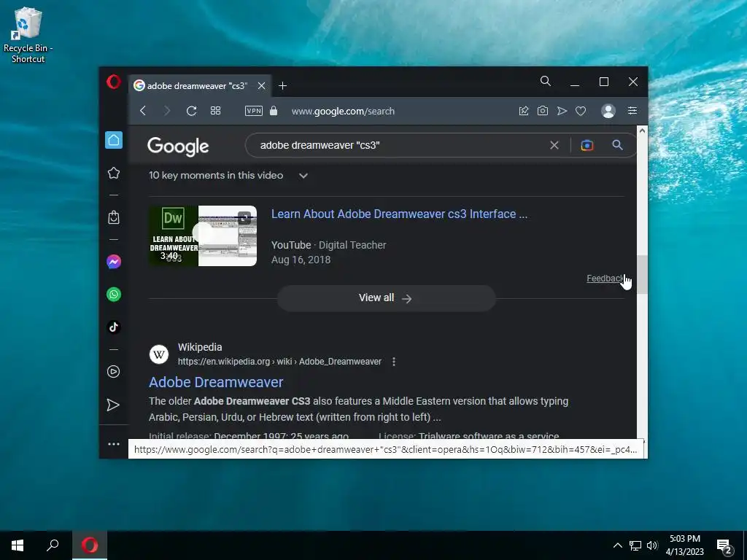This screenshot has width=747, height=560.
Task: Open the Dreamweaver video thumbnail
Action: point(203,236)
